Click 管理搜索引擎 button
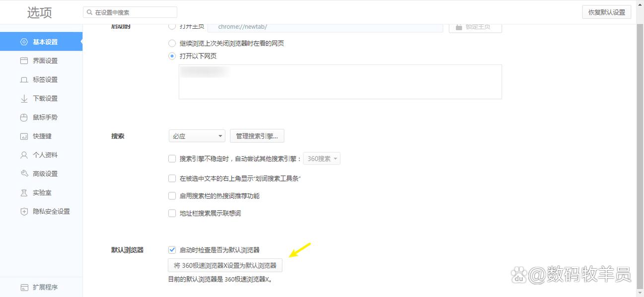 coord(257,135)
